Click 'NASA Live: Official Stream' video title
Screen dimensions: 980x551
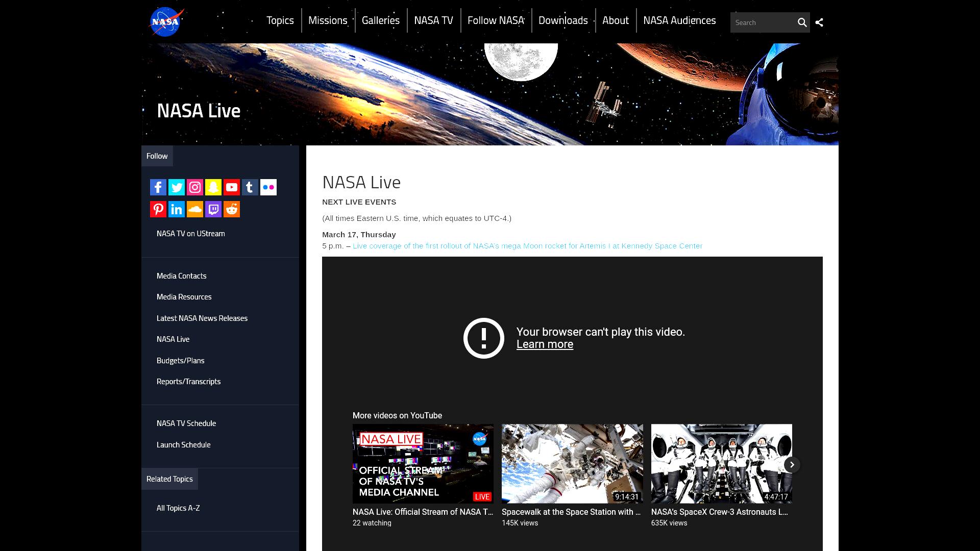423,512
